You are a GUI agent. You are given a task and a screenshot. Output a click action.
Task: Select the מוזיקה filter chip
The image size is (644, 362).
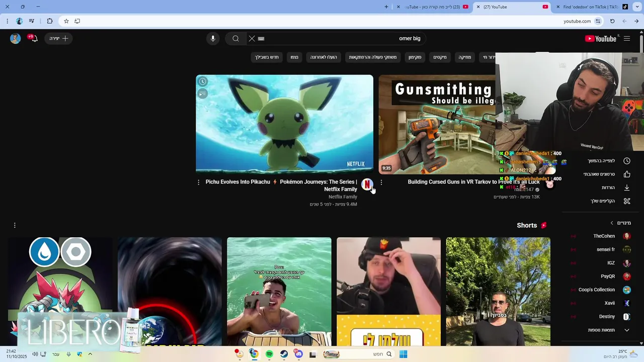pyautogui.click(x=465, y=57)
